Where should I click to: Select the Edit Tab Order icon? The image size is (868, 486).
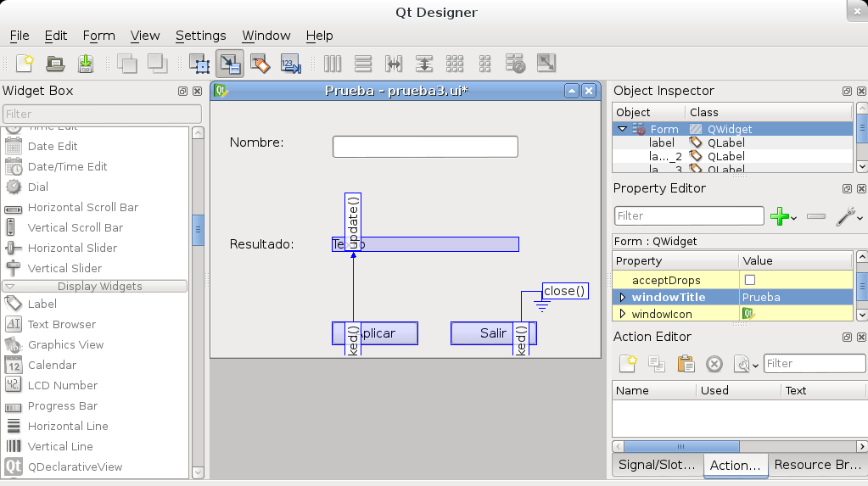291,64
